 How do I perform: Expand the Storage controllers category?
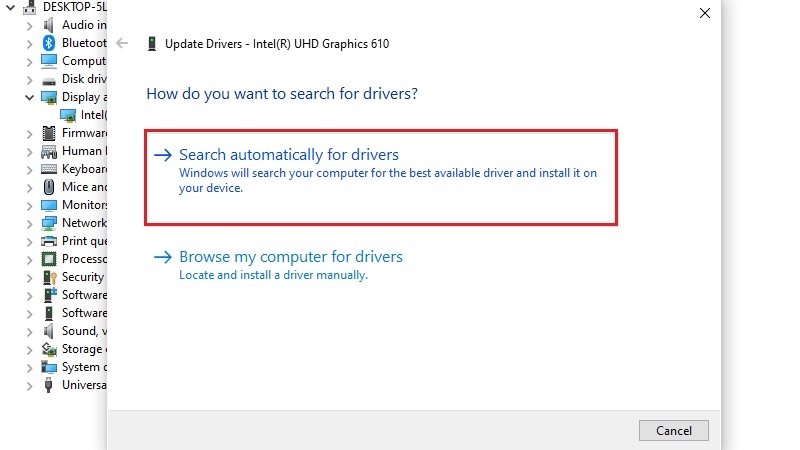(29, 349)
